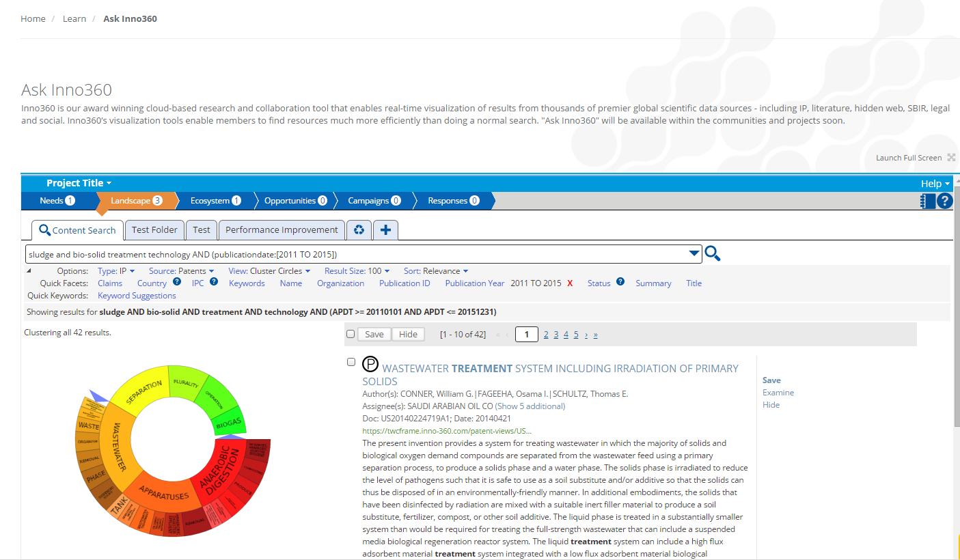Open the Opportunities stage
The image size is (960, 560).
(295, 201)
